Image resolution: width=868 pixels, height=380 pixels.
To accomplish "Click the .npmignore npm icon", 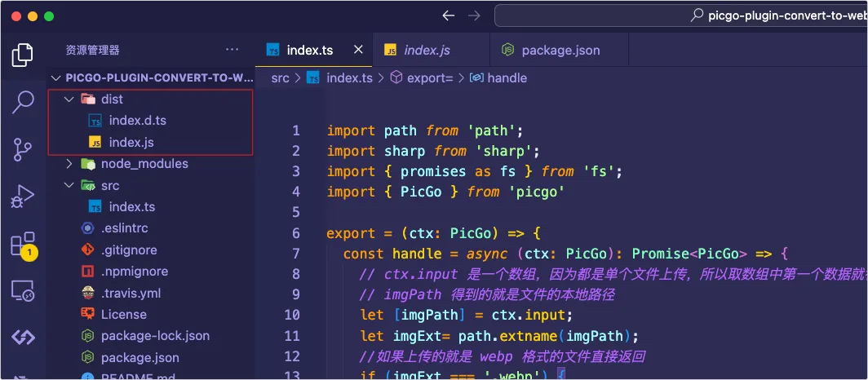I will point(87,272).
